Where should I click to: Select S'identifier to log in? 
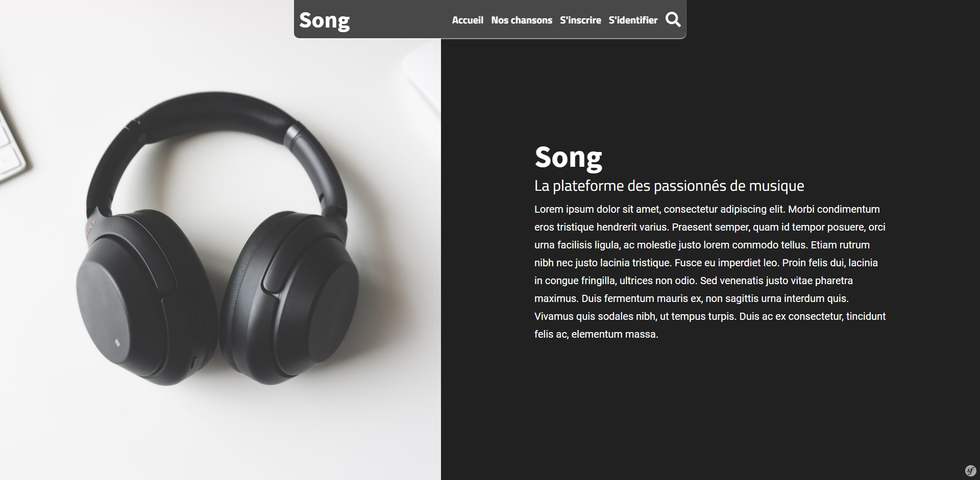click(633, 20)
